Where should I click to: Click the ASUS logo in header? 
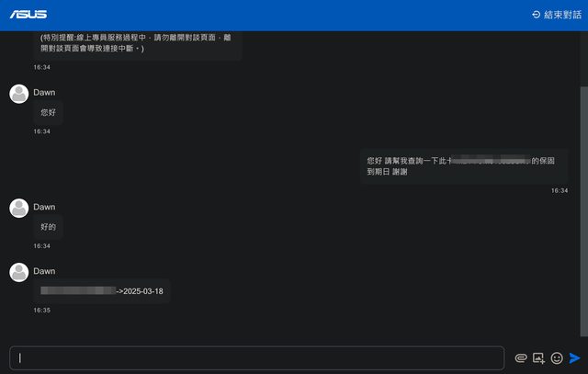pos(28,14)
